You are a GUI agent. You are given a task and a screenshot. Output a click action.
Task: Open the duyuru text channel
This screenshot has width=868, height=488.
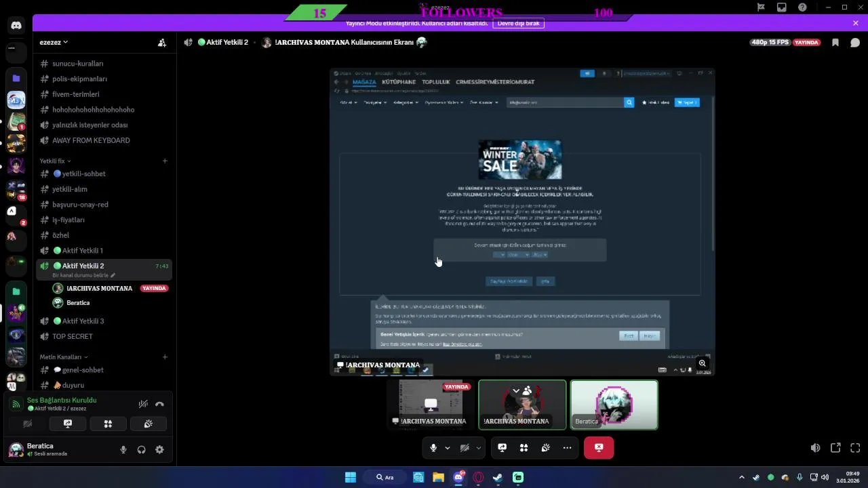pyautogui.click(x=104, y=385)
